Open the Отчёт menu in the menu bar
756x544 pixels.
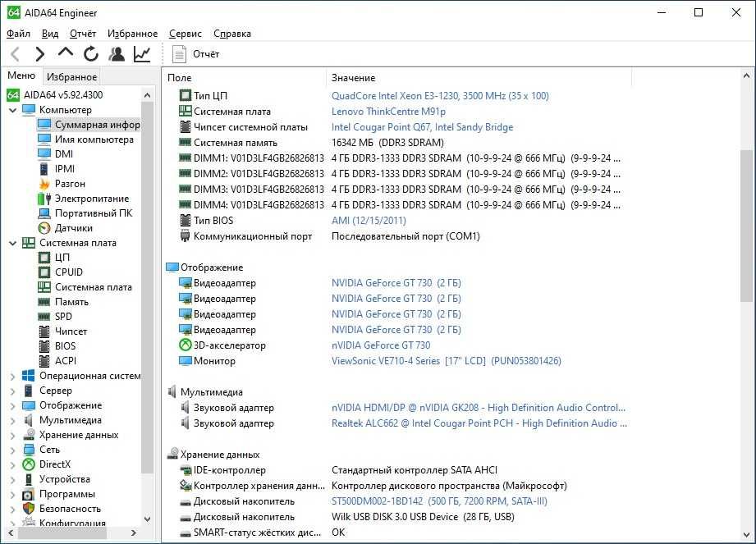pyautogui.click(x=82, y=34)
